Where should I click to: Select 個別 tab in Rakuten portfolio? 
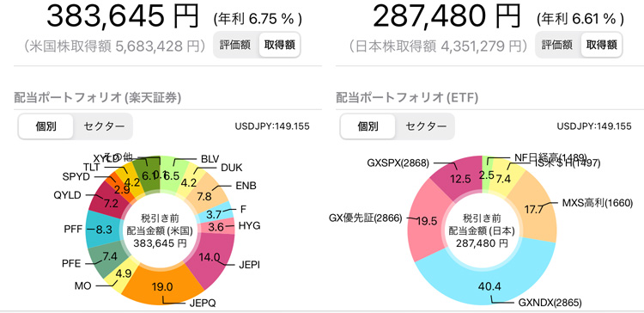coord(46,126)
